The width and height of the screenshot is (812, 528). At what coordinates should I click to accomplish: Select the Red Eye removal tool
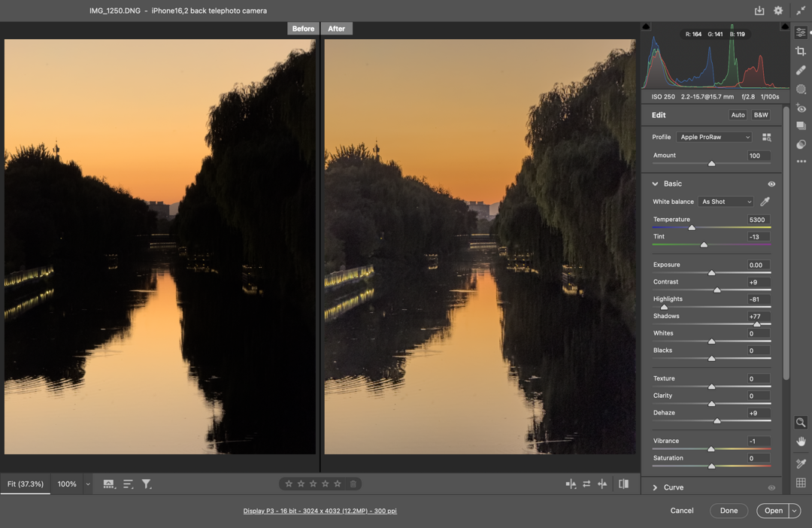coord(801,108)
